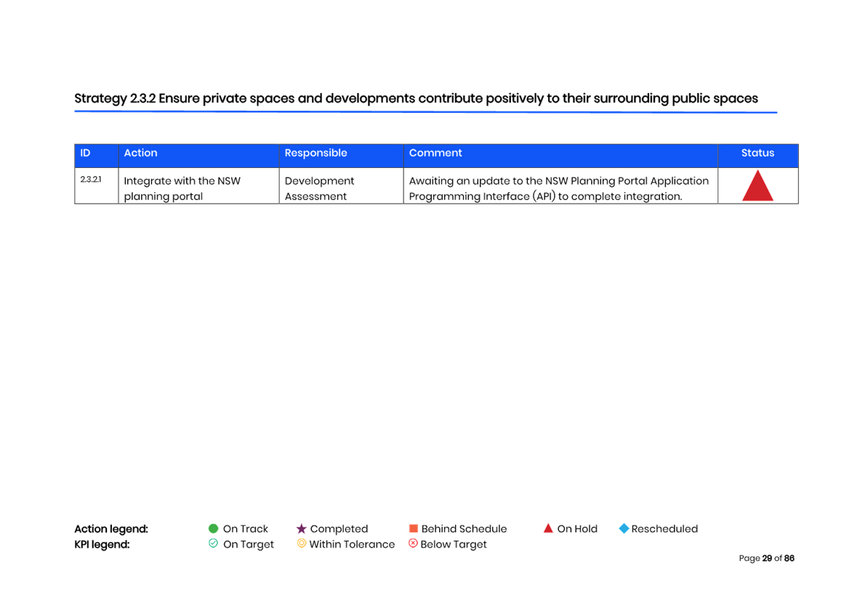
Task: Click the ID column header
Action: click(x=96, y=155)
